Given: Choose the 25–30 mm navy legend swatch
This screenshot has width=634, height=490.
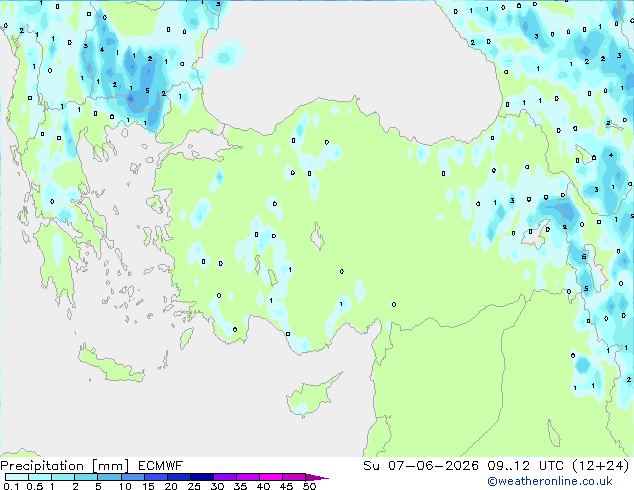Looking at the screenshot, I should [202, 477].
